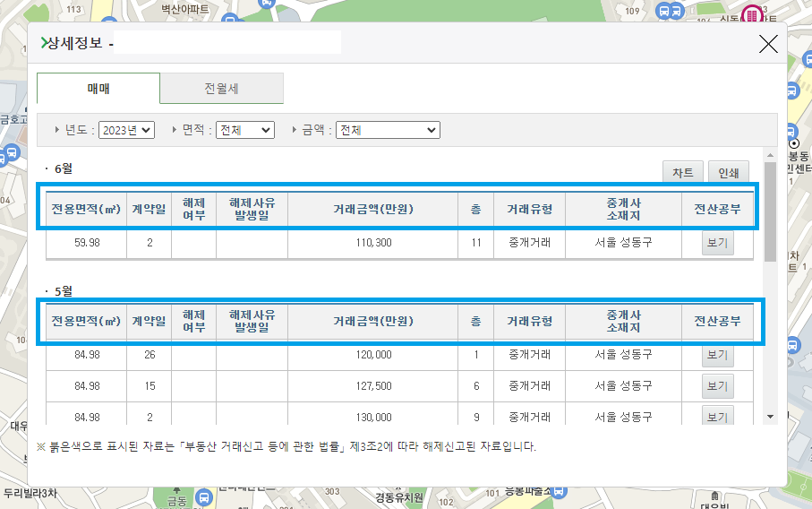This screenshot has height=509, width=812.
Task: Click the double bus stop icon near 109
Action: coord(670,11)
